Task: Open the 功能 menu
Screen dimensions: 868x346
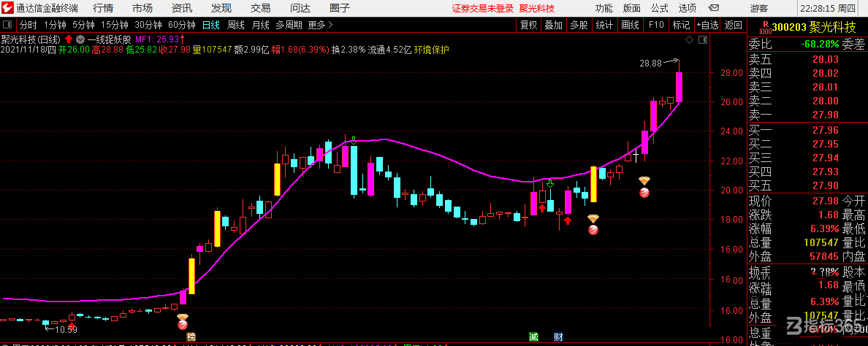Action: click(604, 8)
